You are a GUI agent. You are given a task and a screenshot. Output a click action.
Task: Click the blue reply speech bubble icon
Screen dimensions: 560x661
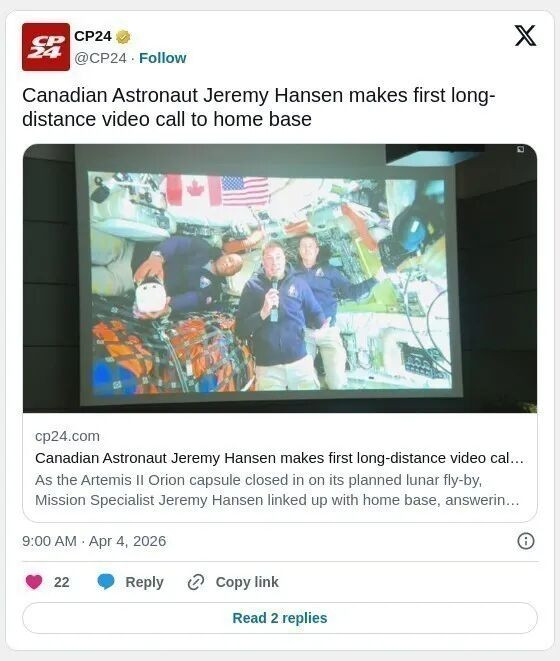(105, 582)
